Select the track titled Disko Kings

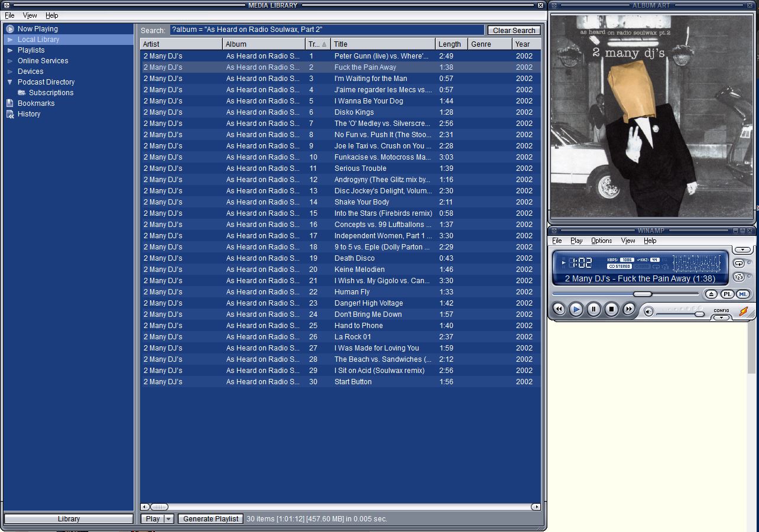(341, 112)
